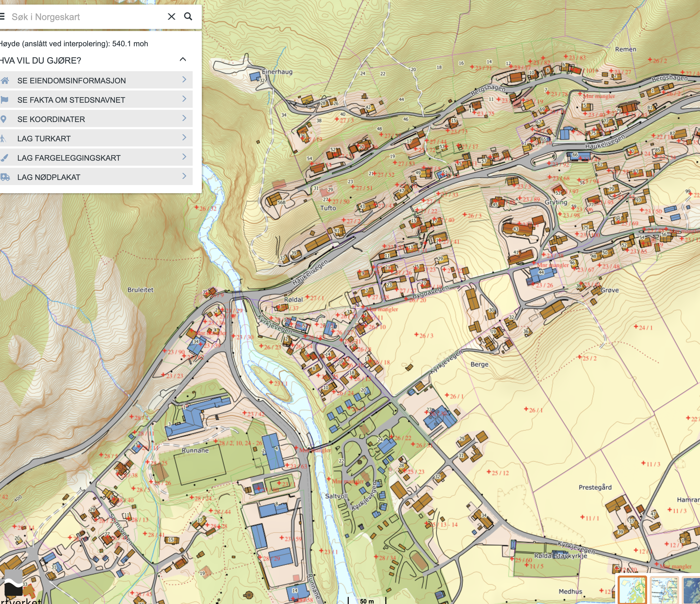Viewport: 700px width, 604px height.
Task: Open Lag turkart option
Action: pyautogui.click(x=44, y=139)
